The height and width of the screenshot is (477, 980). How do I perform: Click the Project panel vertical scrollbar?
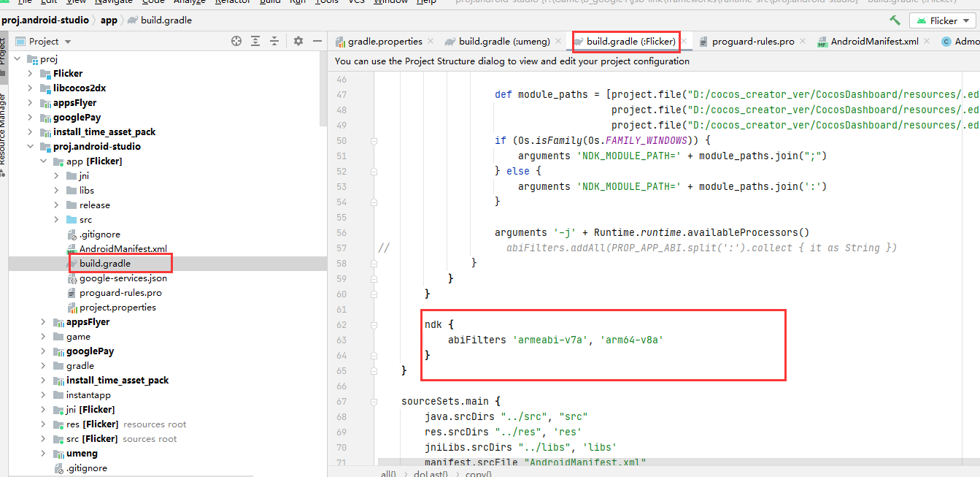click(323, 88)
